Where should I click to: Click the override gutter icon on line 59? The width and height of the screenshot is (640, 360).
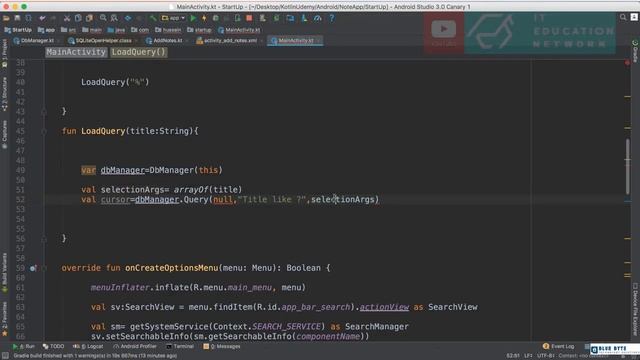[33, 268]
